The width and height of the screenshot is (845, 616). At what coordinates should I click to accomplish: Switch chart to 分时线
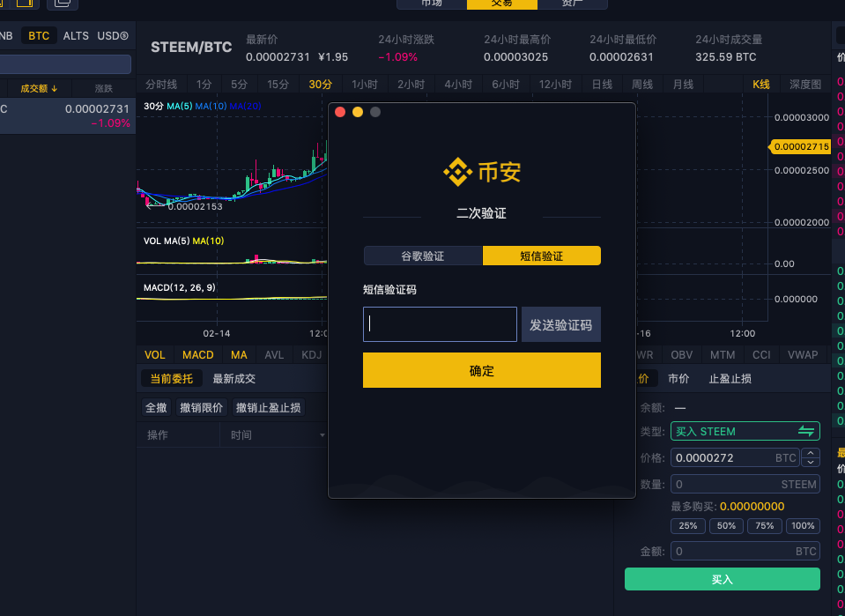[x=161, y=85]
